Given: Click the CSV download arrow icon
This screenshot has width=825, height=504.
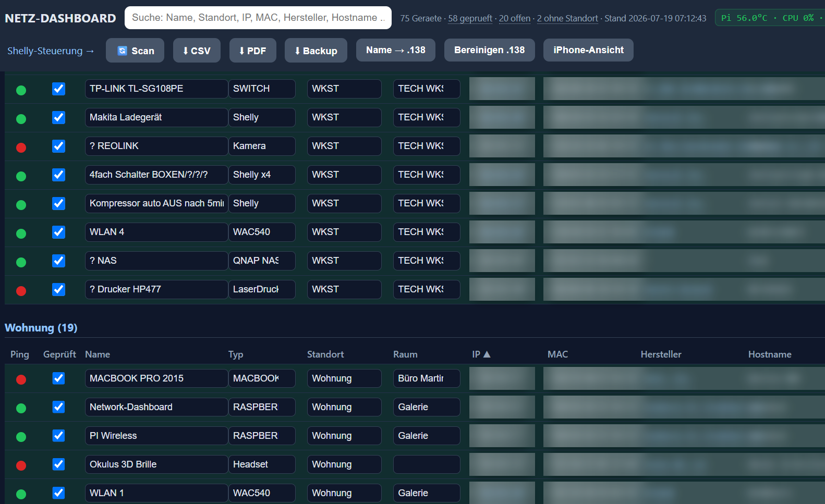Looking at the screenshot, I should pyautogui.click(x=186, y=51).
